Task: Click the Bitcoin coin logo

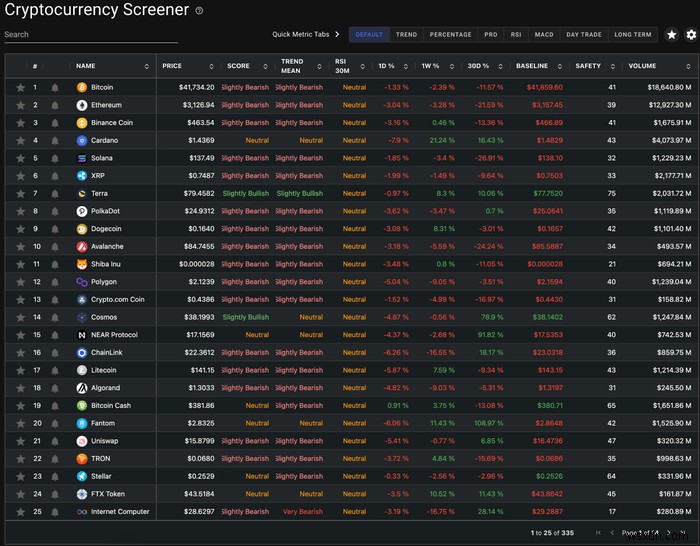Action: (82, 88)
